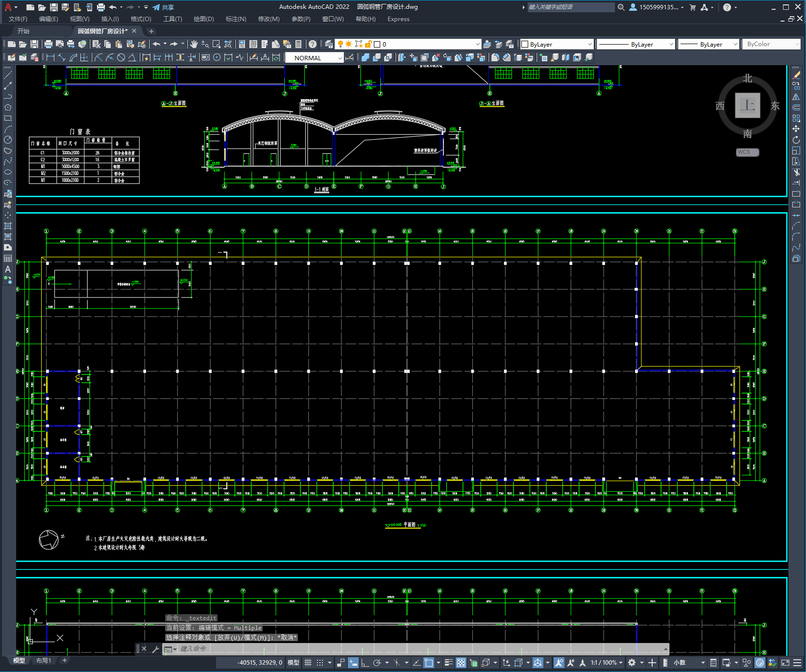Click the WCS button under ViewCube
Screen dimensions: 806x672
(747, 152)
